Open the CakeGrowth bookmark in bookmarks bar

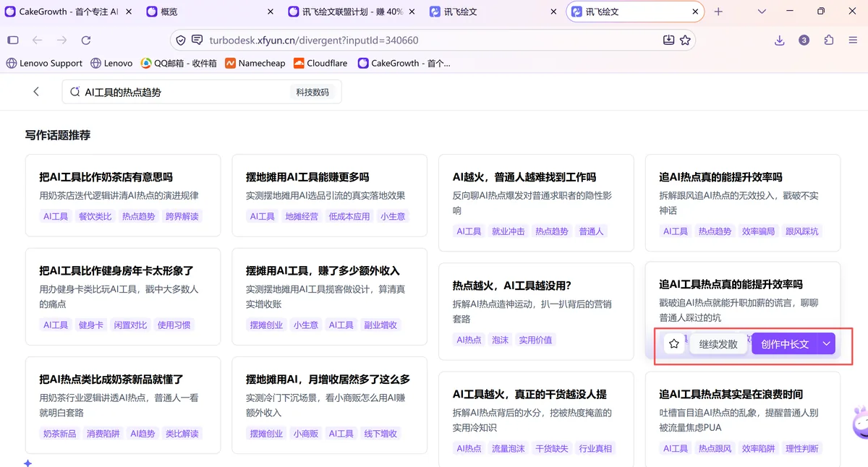[x=404, y=63]
